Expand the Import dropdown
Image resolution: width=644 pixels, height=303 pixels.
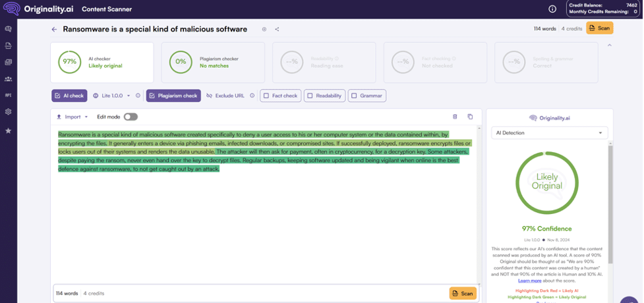click(86, 117)
